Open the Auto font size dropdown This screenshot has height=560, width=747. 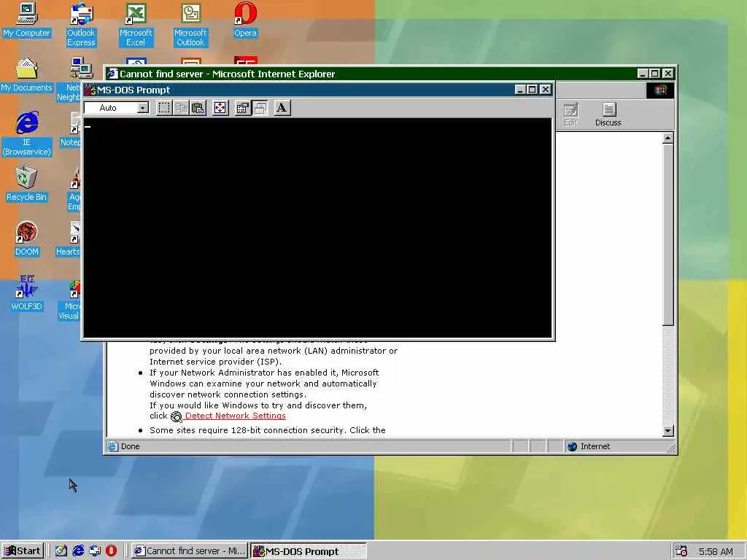142,108
